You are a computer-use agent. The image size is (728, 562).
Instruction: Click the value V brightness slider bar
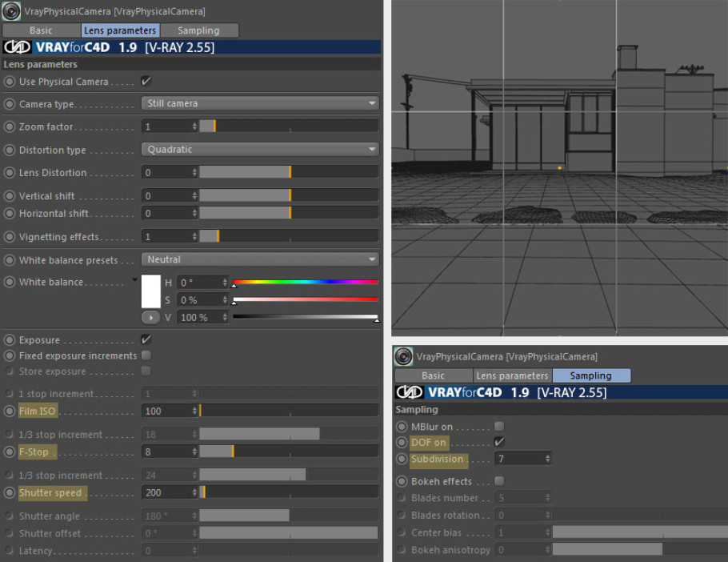(x=306, y=317)
